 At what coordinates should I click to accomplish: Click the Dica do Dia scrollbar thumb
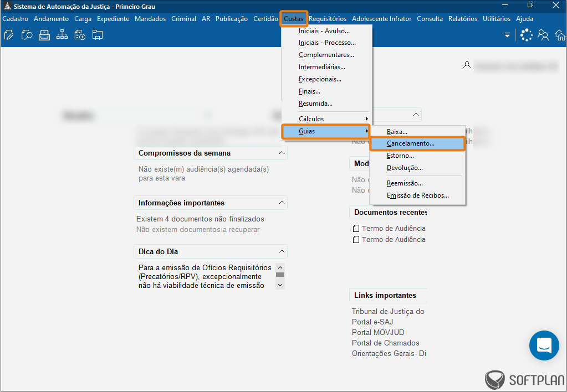click(280, 275)
